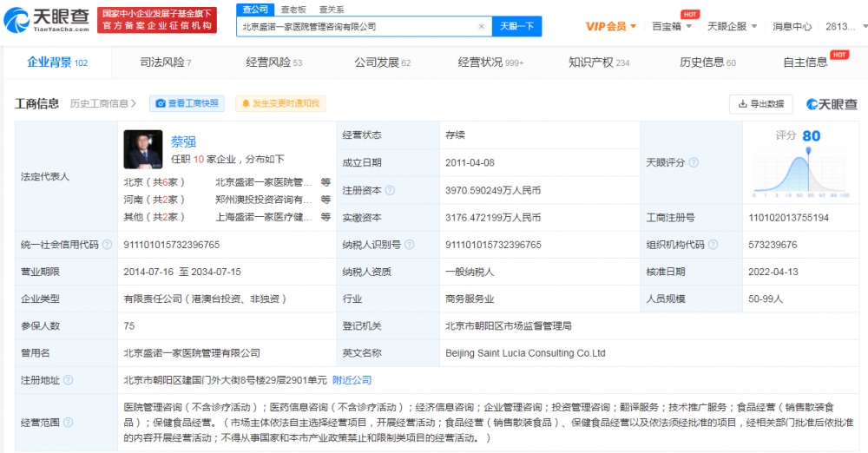Open the 郑州澳投投资咨询有... company link
This screenshot has height=453, width=868.
click(264, 200)
